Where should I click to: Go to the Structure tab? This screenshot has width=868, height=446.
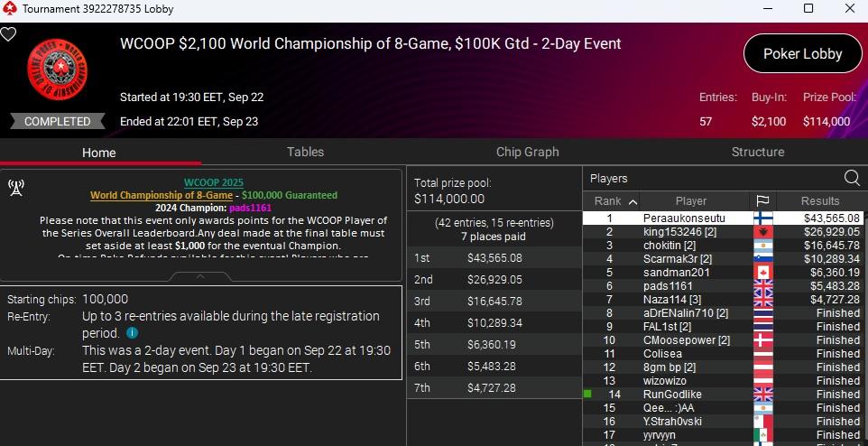(x=757, y=152)
